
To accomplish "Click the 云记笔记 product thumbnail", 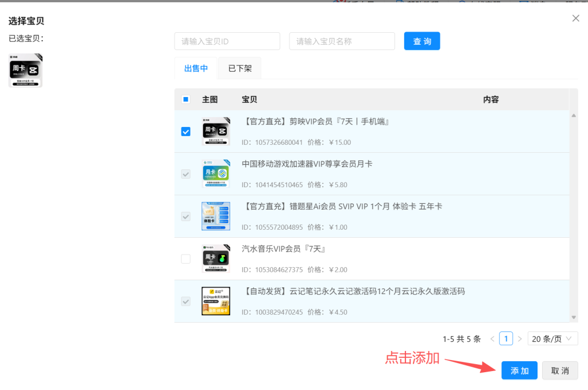I will pos(216,301).
